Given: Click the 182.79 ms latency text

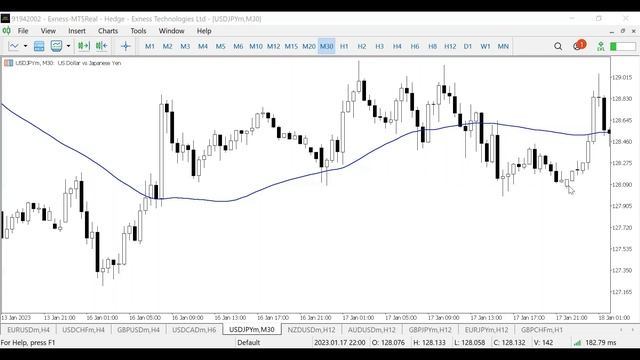Looking at the screenshot, I should point(600,342).
